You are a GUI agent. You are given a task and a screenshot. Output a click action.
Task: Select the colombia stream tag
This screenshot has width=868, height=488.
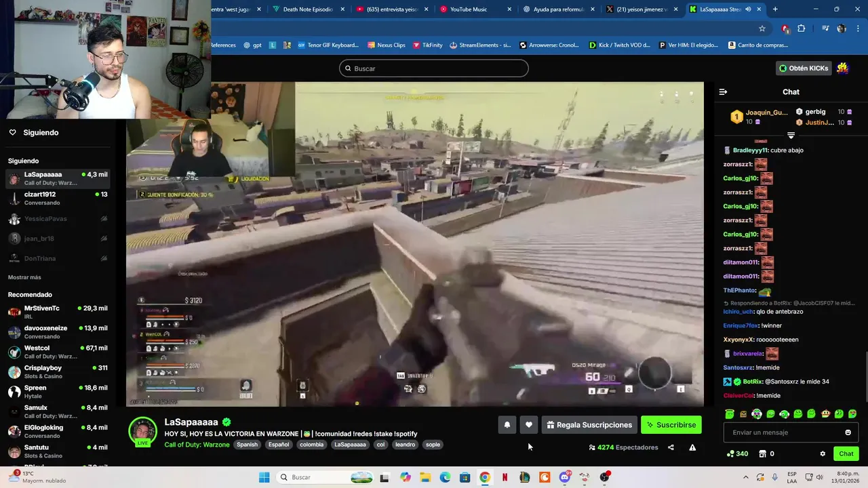311,445
